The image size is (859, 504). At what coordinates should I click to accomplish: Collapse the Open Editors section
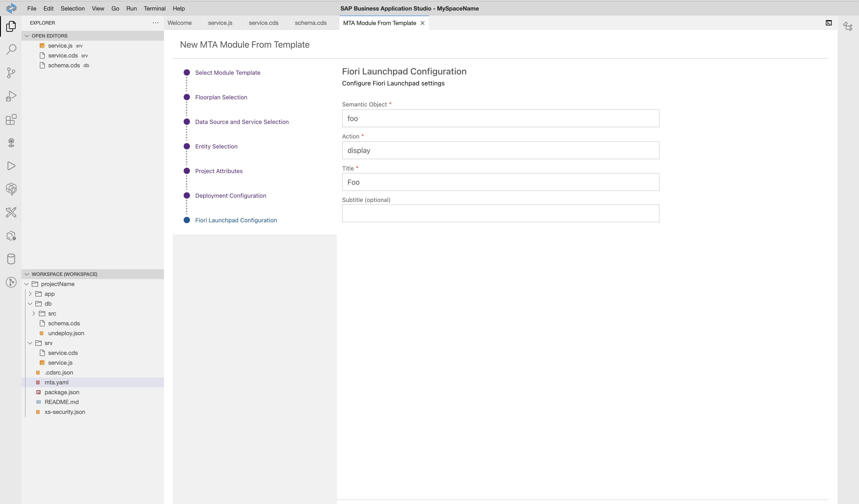(x=93, y=36)
